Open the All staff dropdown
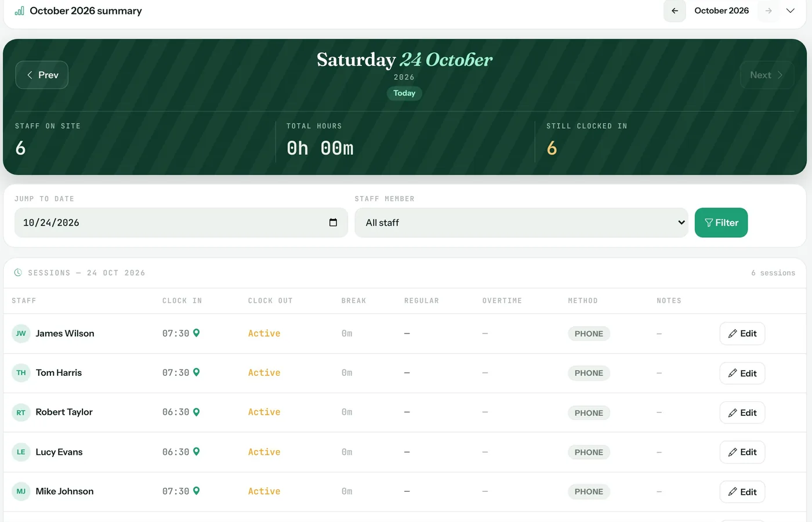The height and width of the screenshot is (522, 812). coord(521,223)
